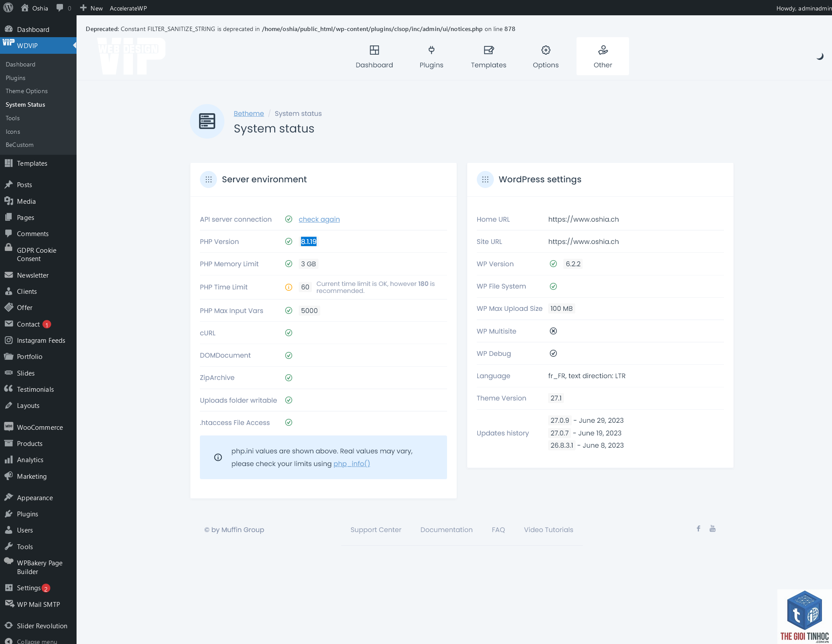
Task: Open Video Tutorials footer link
Action: coord(549,530)
